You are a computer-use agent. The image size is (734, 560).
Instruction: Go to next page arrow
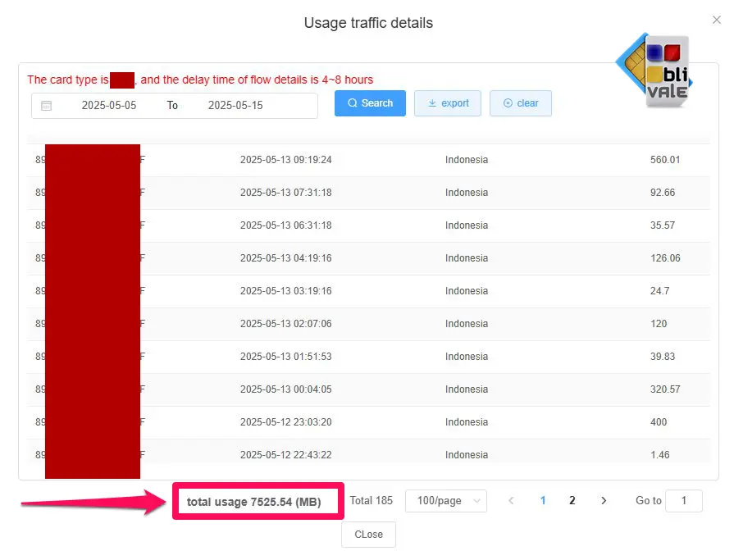(x=604, y=501)
